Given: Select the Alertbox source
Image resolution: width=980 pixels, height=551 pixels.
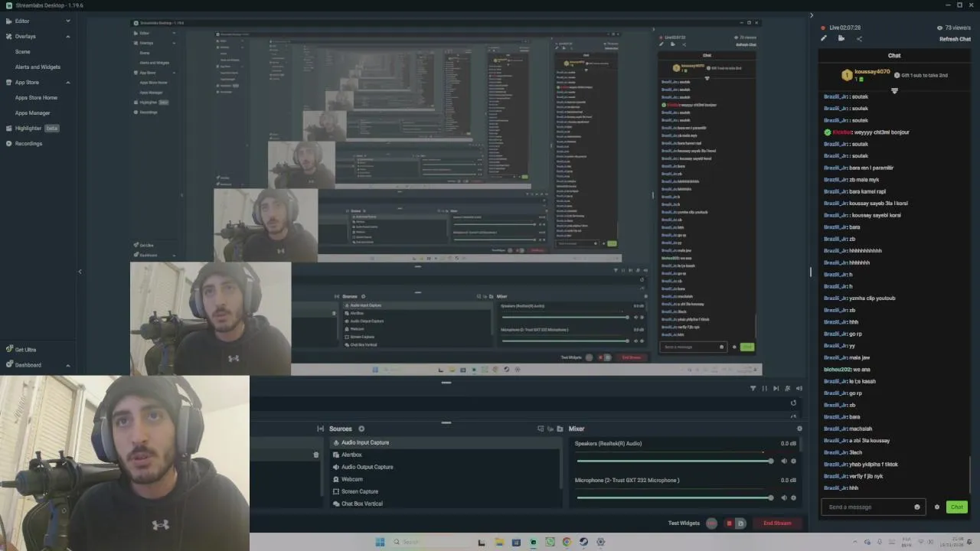Looking at the screenshot, I should pyautogui.click(x=445, y=455).
